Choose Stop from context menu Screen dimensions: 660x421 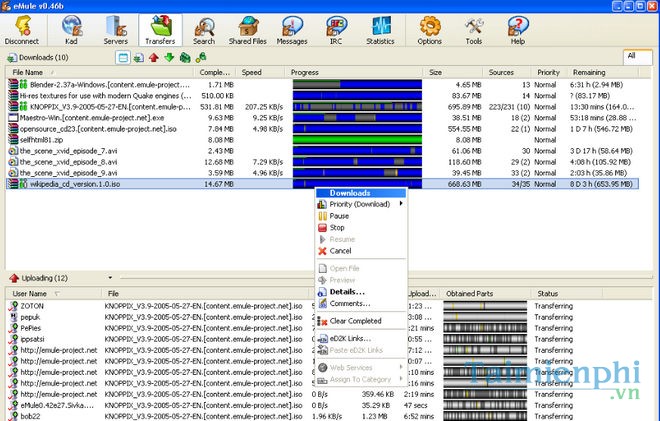[361, 228]
